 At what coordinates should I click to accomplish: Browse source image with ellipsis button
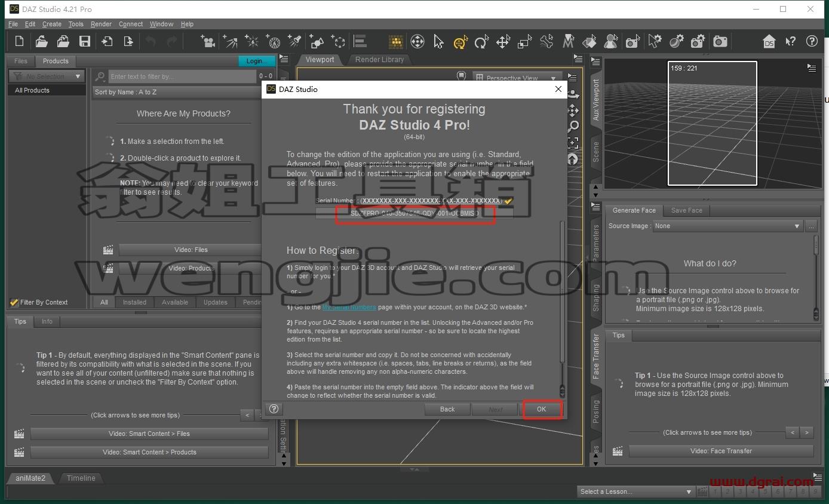[810, 226]
